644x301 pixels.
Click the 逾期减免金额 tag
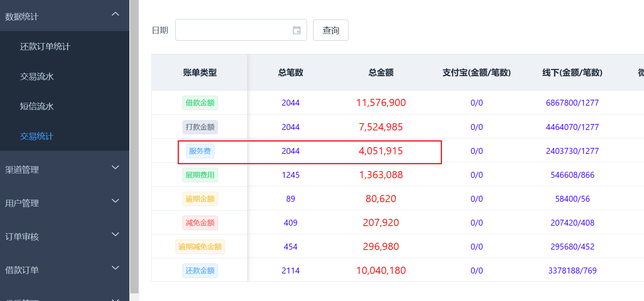(200, 247)
